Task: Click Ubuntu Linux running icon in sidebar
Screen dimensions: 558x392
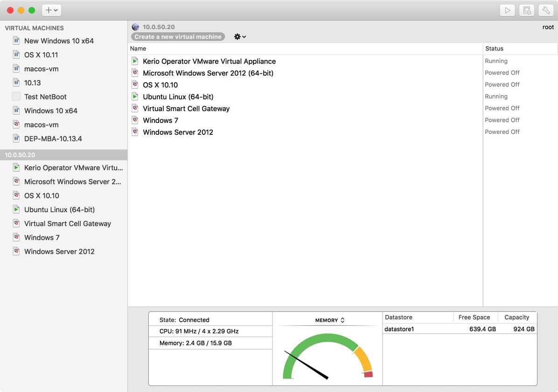Action: pyautogui.click(x=16, y=210)
